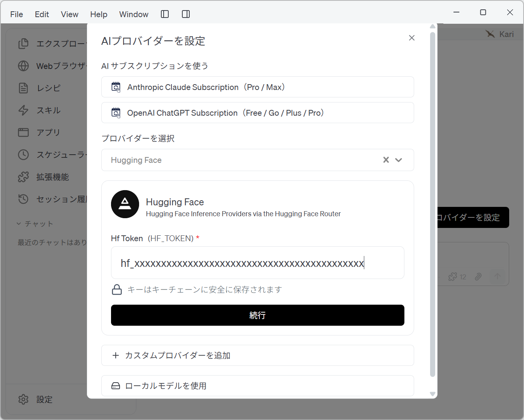Open the セッション履歴 history icon
Screen dimensions: 524x420
tap(23, 199)
